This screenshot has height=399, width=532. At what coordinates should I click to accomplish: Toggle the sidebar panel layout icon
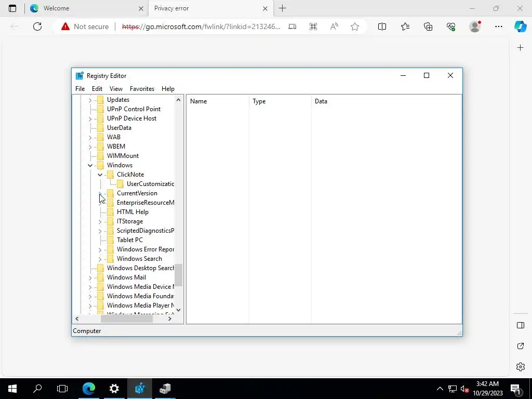520,325
